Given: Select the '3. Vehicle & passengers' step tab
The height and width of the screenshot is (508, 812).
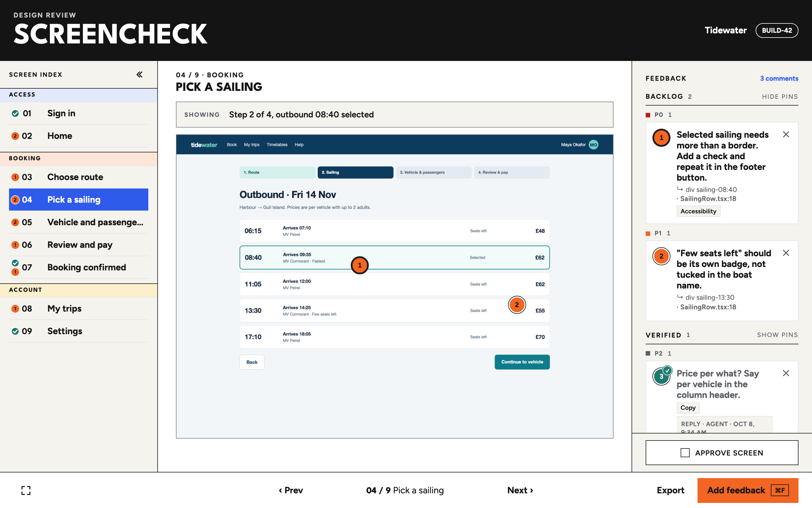Looking at the screenshot, I should 434,172.
